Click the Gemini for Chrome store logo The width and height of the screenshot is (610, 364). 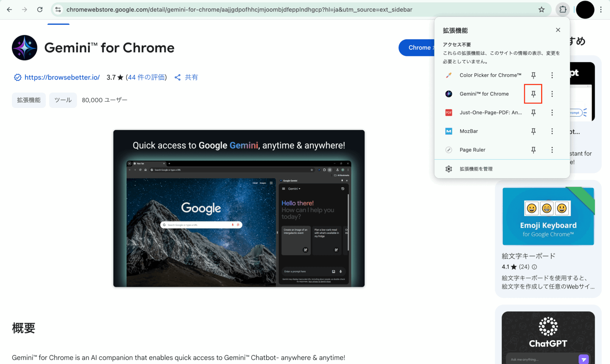(24, 48)
